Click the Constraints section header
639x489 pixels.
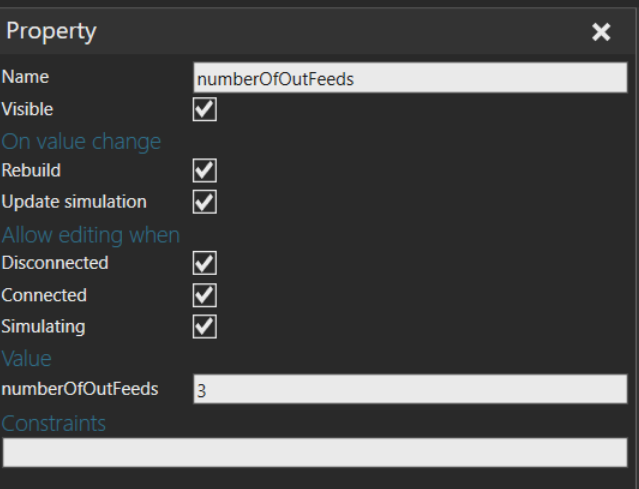pos(53,423)
